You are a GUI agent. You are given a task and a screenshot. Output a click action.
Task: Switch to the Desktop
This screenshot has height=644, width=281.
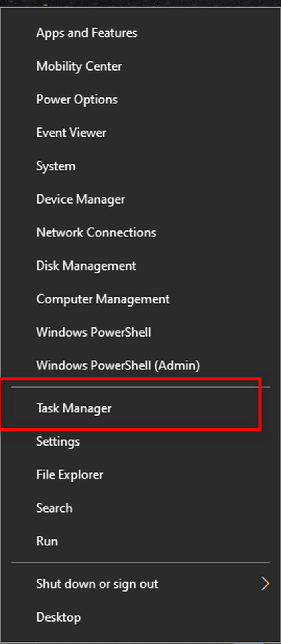tap(59, 617)
